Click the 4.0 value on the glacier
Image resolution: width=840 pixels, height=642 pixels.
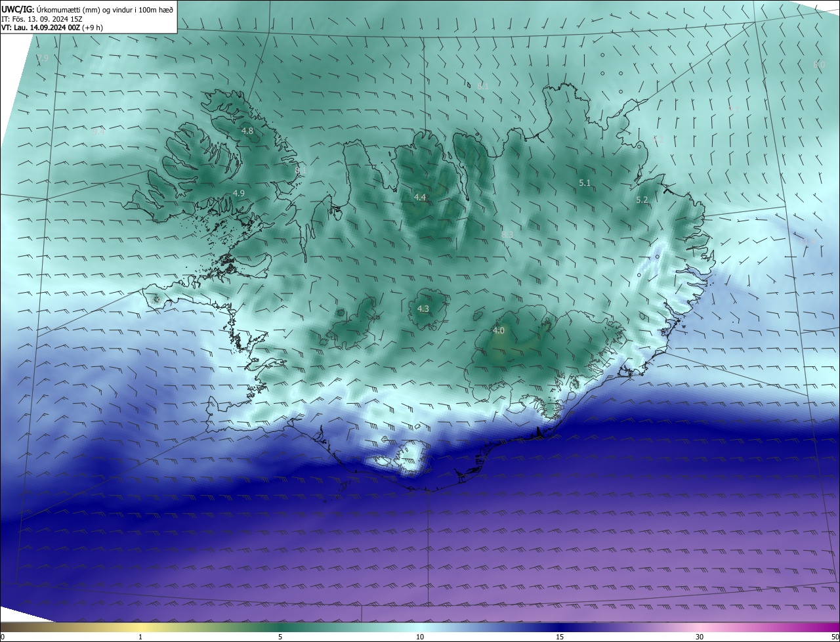click(x=499, y=331)
